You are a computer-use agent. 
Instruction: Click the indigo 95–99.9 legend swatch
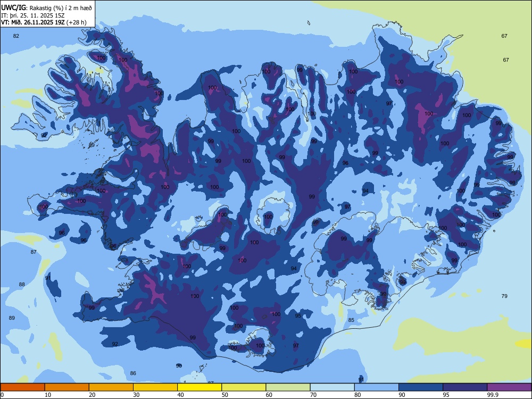[465, 387]
